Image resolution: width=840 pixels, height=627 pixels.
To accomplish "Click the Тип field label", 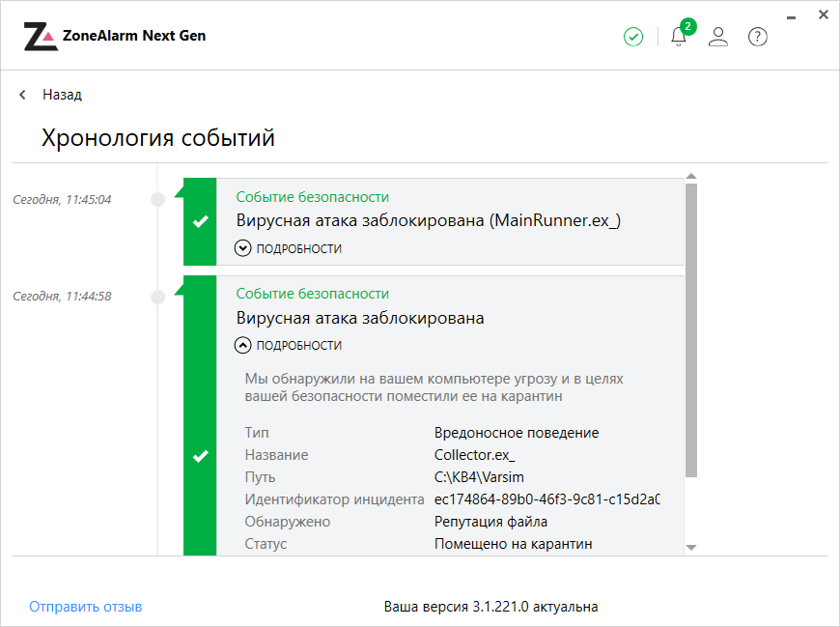I will tap(257, 433).
